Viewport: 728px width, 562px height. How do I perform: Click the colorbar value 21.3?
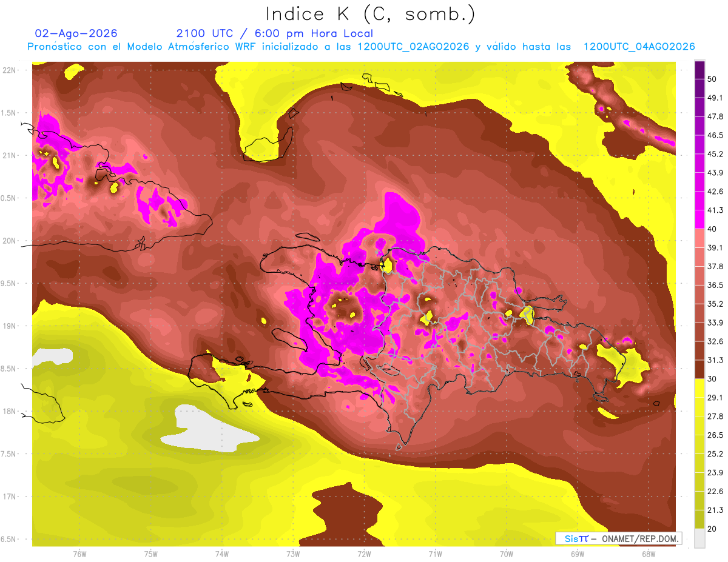point(715,510)
